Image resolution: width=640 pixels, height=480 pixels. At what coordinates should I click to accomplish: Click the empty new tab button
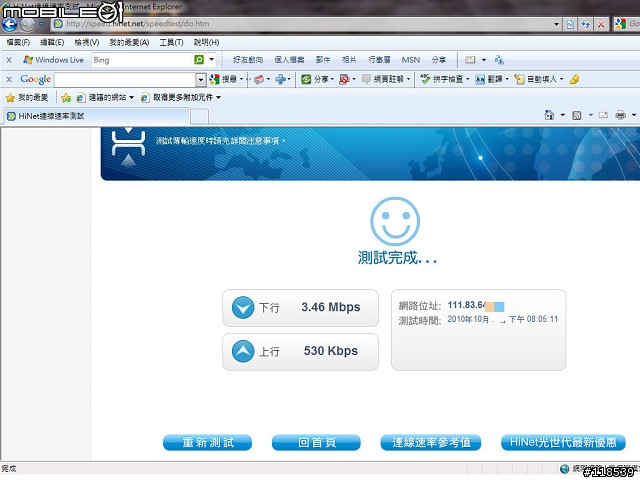199,116
